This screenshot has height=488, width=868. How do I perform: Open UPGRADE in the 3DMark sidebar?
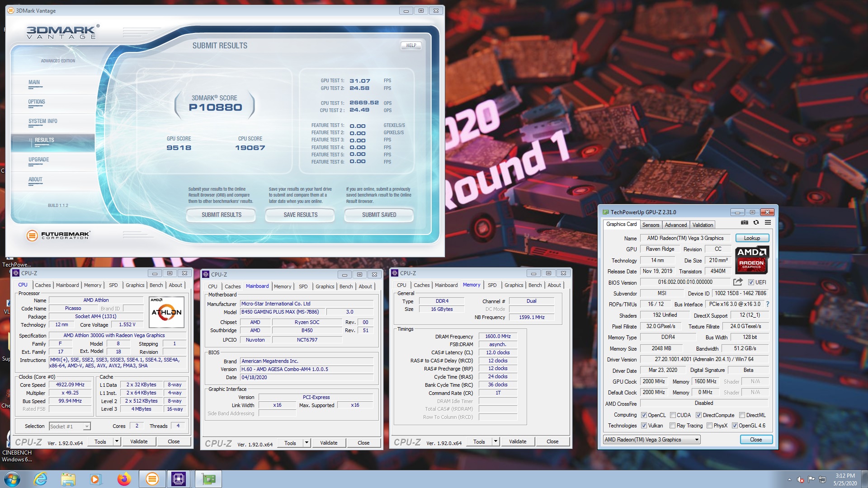tap(38, 160)
